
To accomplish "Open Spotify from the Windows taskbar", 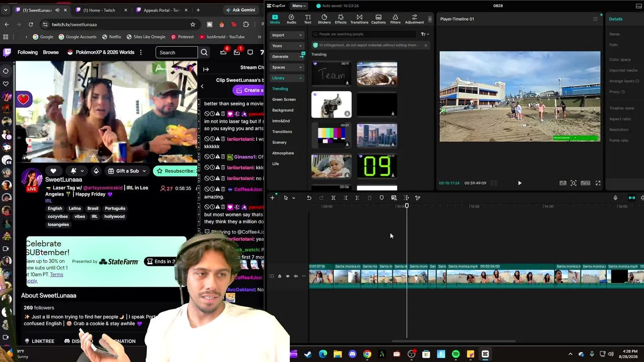I will coord(456,354).
